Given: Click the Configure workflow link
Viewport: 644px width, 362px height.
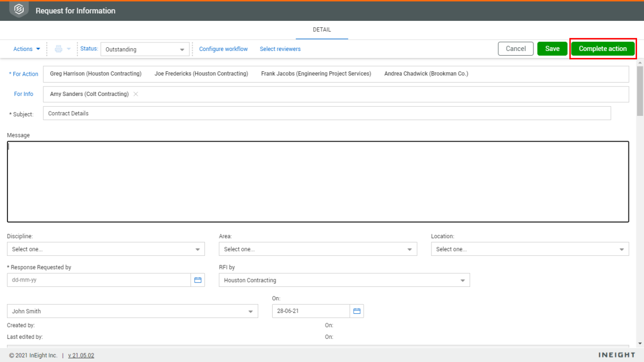Looking at the screenshot, I should point(223,49).
